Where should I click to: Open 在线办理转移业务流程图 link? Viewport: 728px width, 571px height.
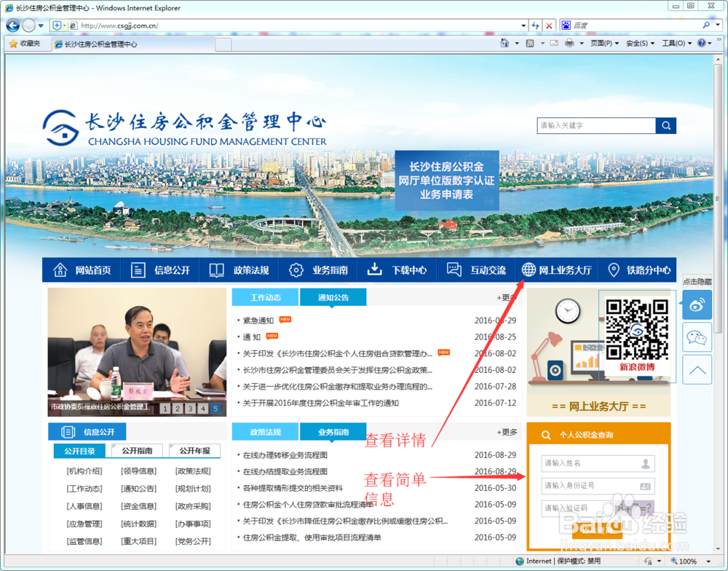pyautogui.click(x=285, y=455)
